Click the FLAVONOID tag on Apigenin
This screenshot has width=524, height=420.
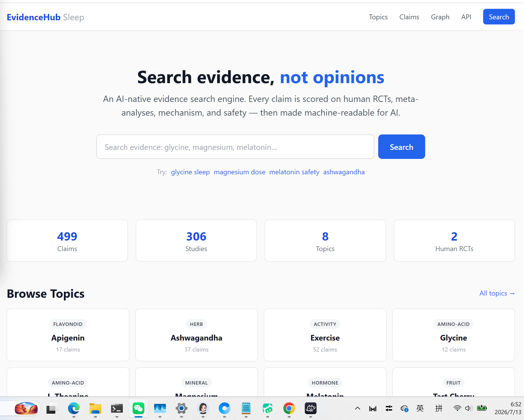(x=68, y=324)
